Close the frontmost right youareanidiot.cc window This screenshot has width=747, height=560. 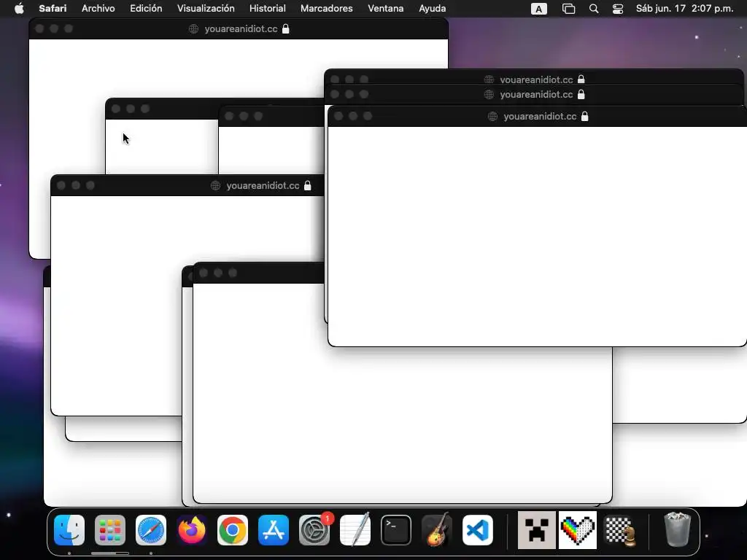click(338, 116)
